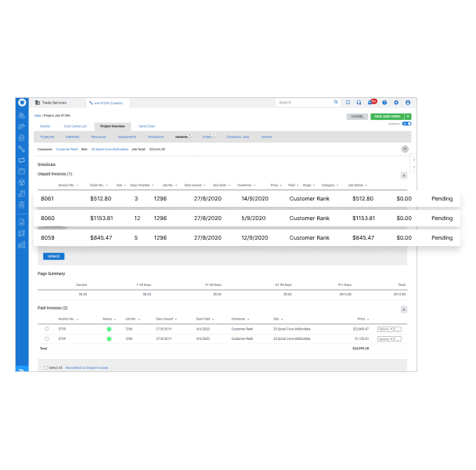
Task: Open bookmarks icon in top bar
Action: (348, 103)
